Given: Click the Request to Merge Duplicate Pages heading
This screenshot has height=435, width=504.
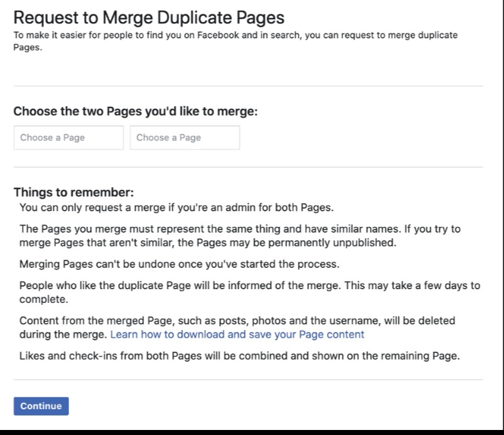Looking at the screenshot, I should (149, 18).
